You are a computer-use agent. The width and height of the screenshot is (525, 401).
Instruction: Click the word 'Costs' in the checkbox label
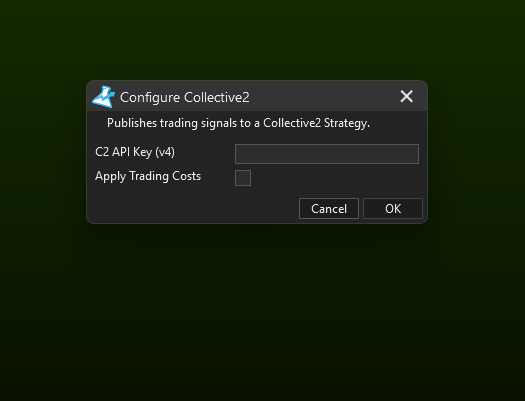[187, 176]
